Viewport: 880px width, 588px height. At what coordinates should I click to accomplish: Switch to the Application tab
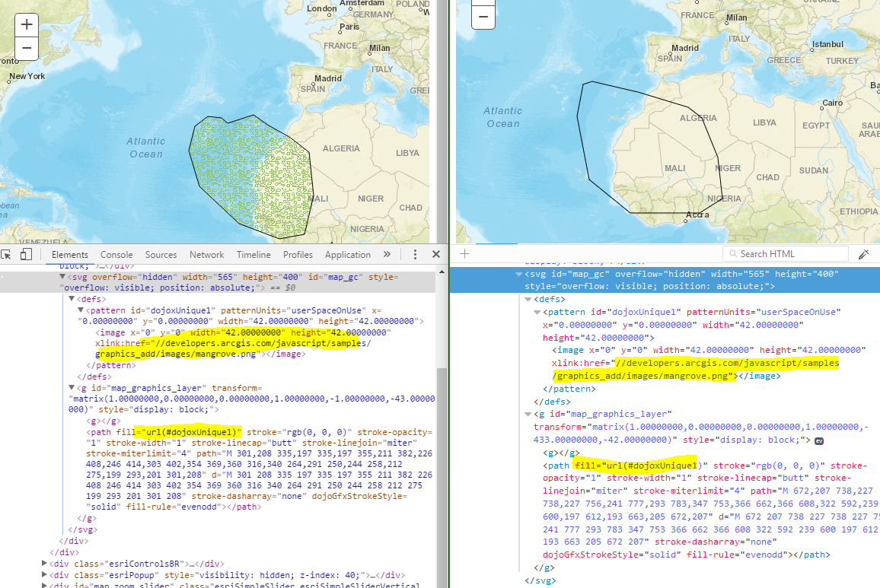click(x=348, y=255)
